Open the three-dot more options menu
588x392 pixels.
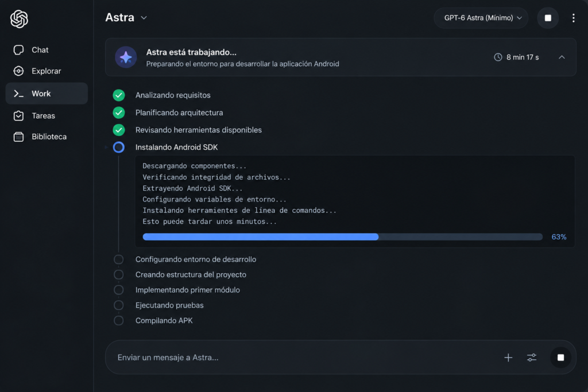click(574, 18)
